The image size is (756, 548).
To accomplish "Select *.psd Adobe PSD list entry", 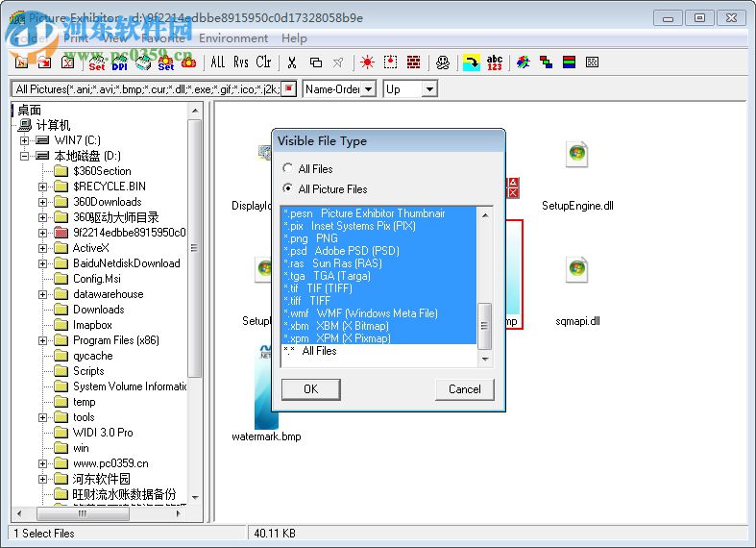I will pyautogui.click(x=378, y=251).
